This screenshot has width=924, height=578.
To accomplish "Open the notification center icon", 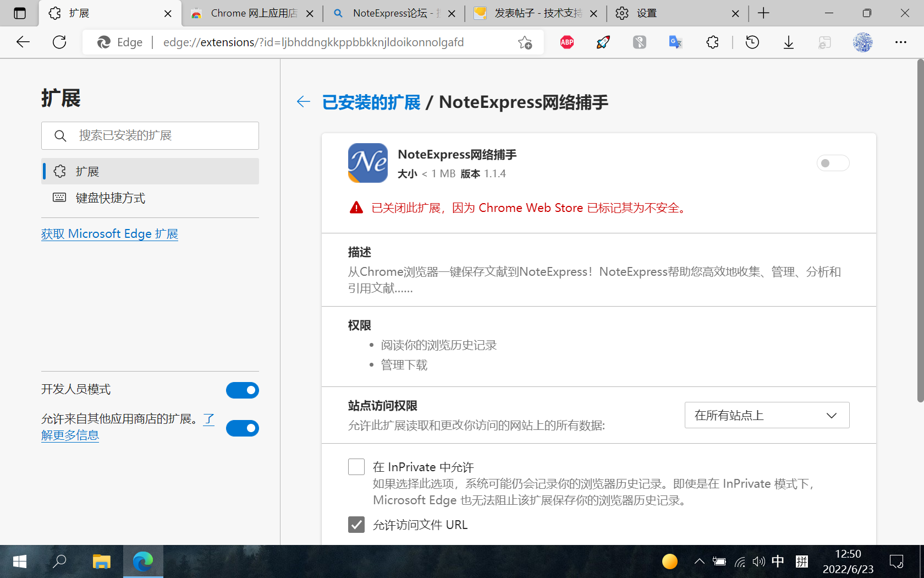I will tap(897, 561).
